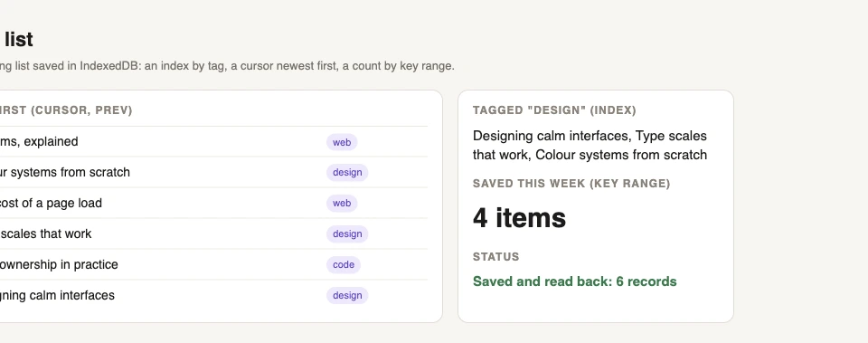Select the 'gning calm interfaces' row title

coord(57,295)
